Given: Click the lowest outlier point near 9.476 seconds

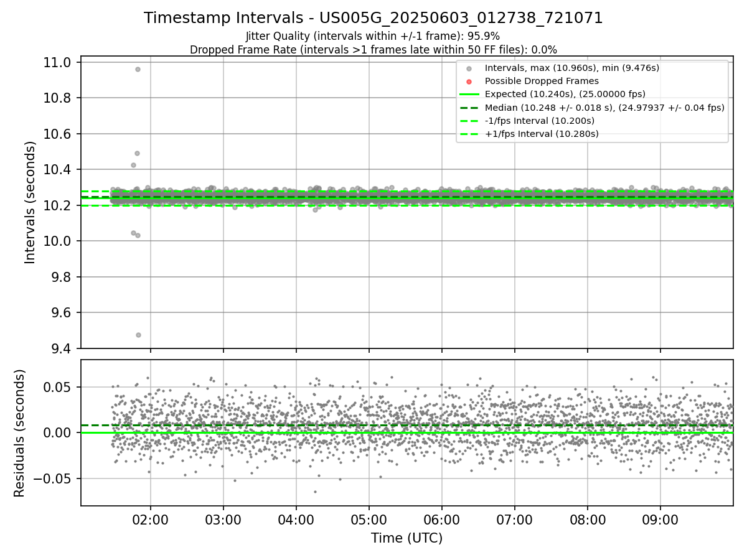Looking at the screenshot, I should pos(138,335).
